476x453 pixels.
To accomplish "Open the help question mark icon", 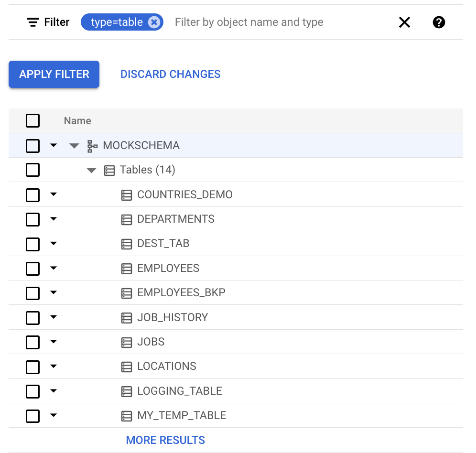I will [x=438, y=22].
